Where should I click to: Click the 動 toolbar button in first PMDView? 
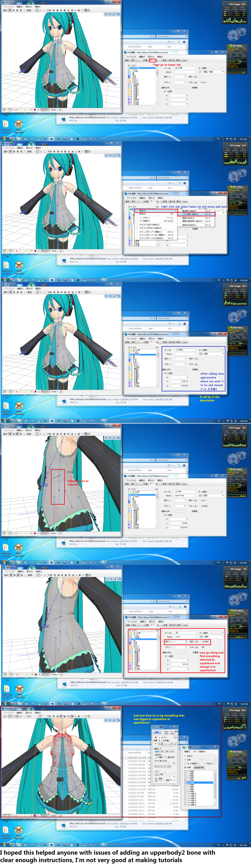click(65, 10)
